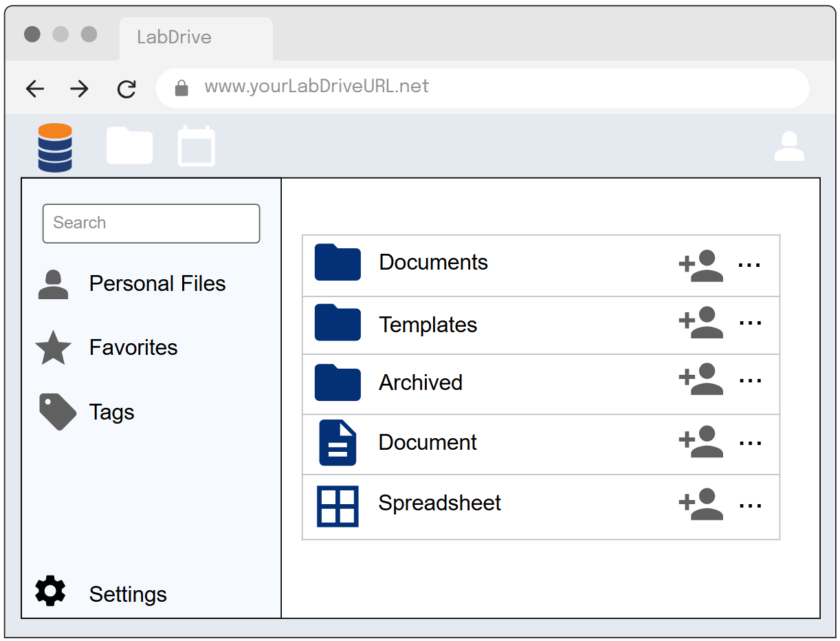This screenshot has height=641, width=840.
Task: Click the LabDrive database logo icon
Action: (55, 147)
